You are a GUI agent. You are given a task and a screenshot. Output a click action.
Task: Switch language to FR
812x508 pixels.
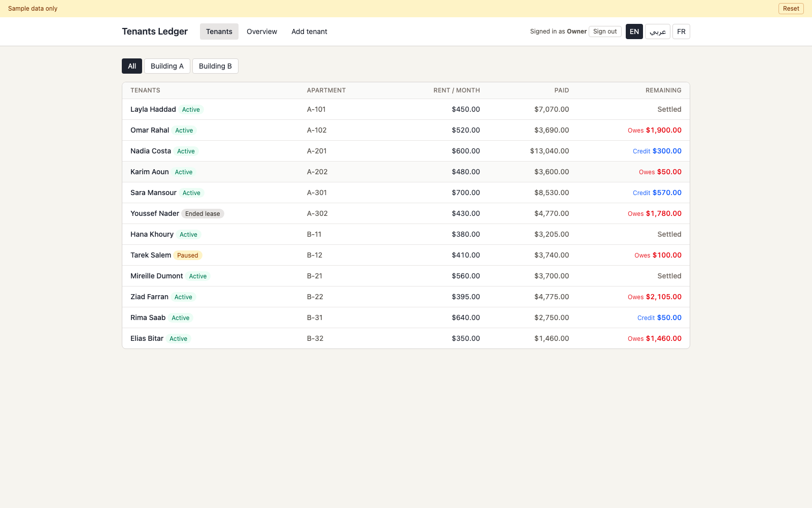point(681,31)
